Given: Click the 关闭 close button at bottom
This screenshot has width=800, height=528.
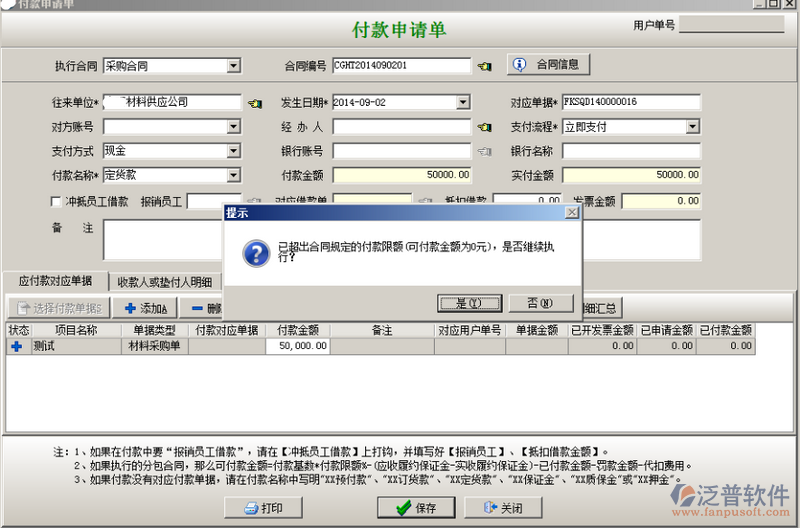Looking at the screenshot, I should 503,508.
